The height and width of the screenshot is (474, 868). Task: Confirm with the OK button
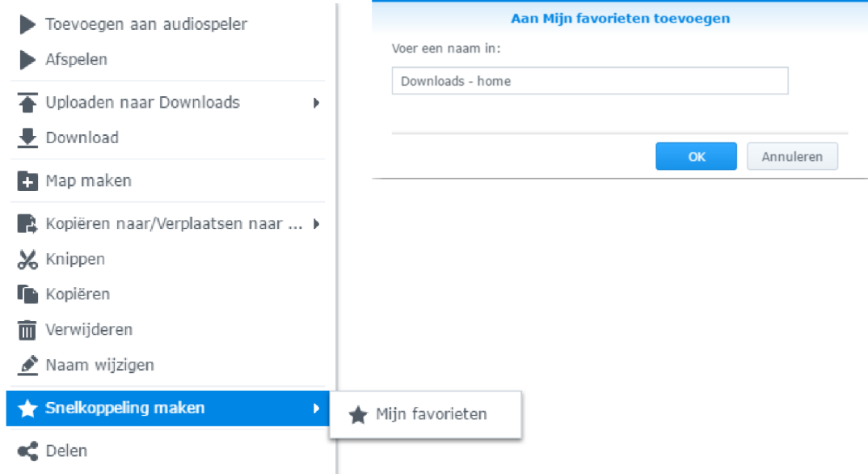[696, 156]
